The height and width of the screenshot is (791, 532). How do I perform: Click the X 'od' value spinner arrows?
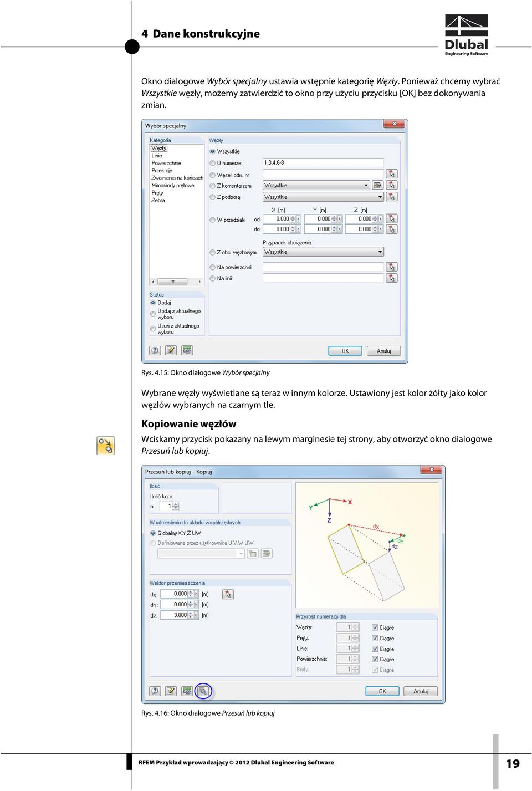[x=293, y=219]
